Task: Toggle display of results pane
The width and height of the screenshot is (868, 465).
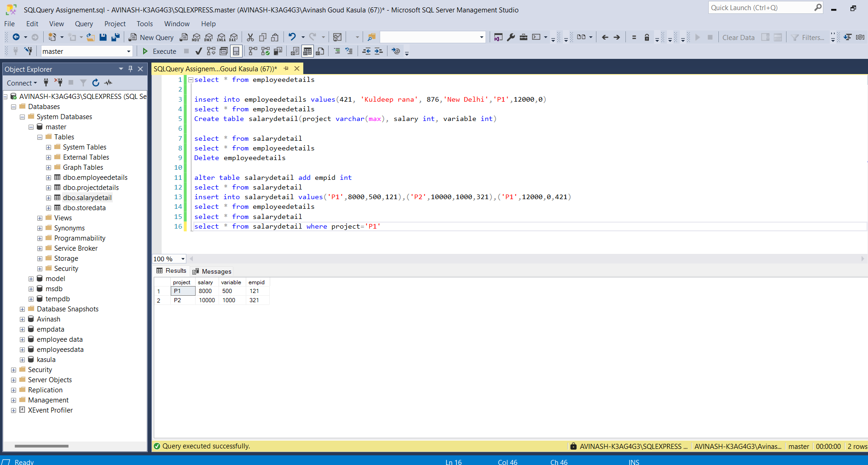Action: (236, 51)
